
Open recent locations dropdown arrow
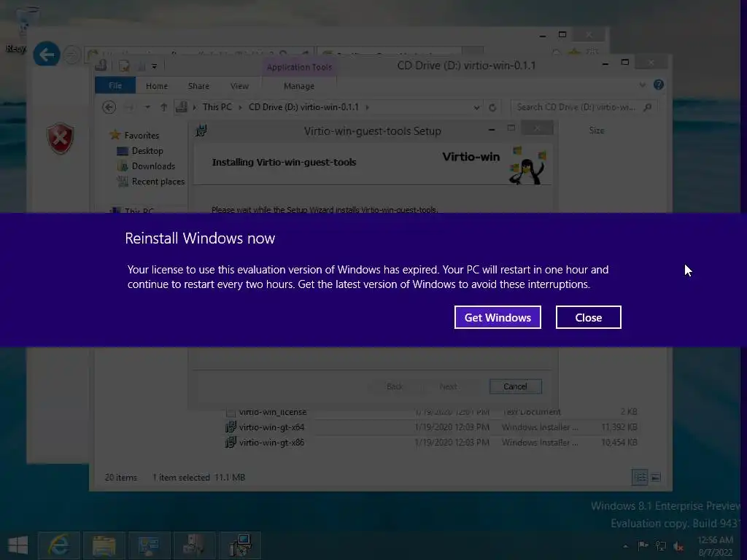tap(147, 107)
